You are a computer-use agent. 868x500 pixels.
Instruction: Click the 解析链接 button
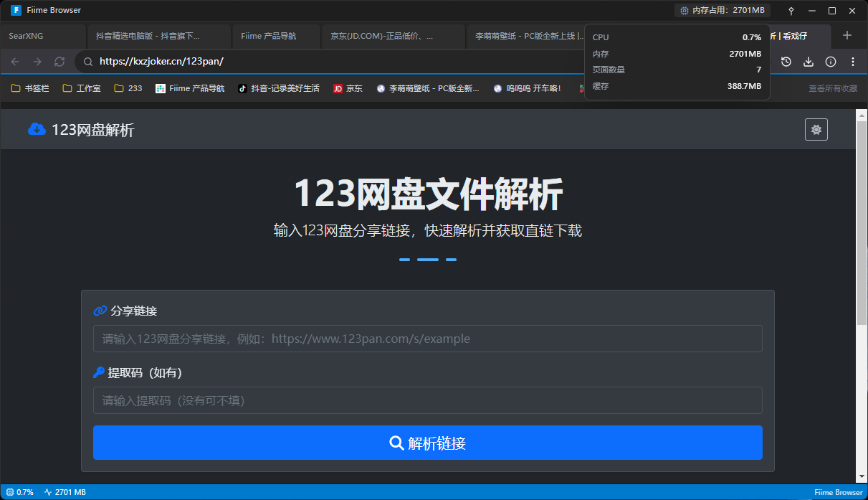427,443
